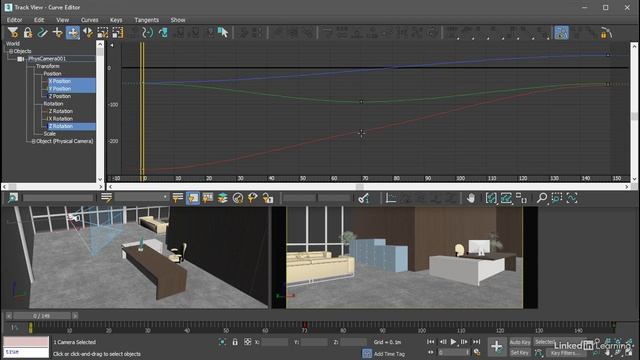Screen dimensions: 640x360
Task: Toggle Filter Selected Tracks icon
Action: tap(177, 198)
